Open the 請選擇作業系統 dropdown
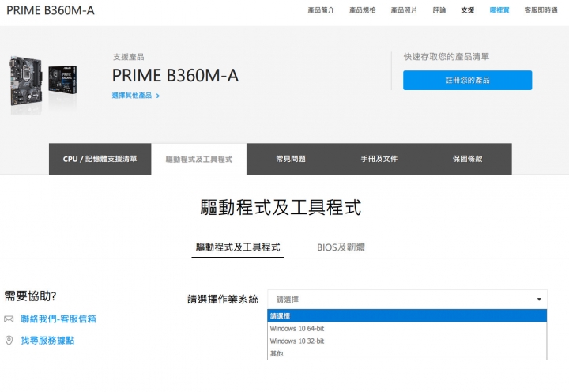The height and width of the screenshot is (392, 569). 407,300
